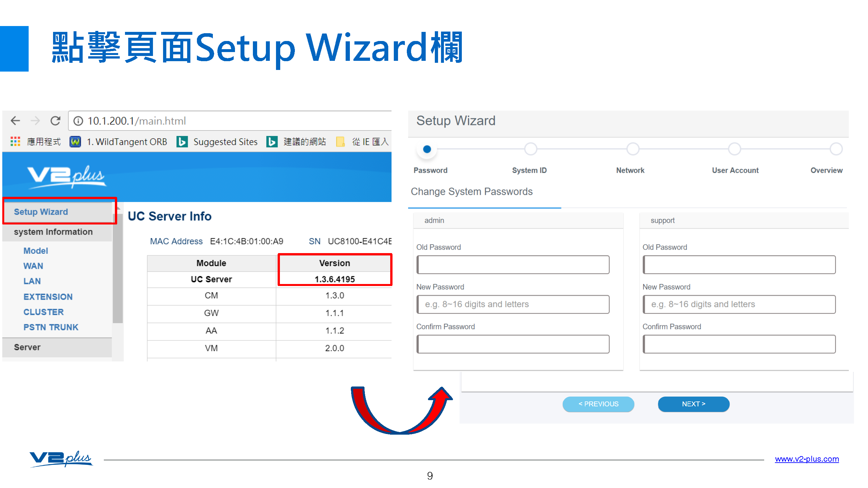Select the Password step circle
Screen dimensions: 868x488
(x=427, y=149)
